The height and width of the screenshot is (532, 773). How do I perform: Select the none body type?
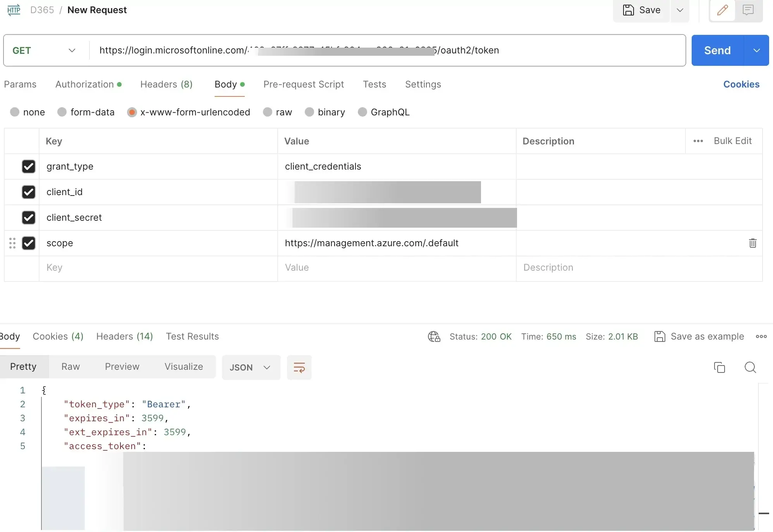tap(15, 112)
